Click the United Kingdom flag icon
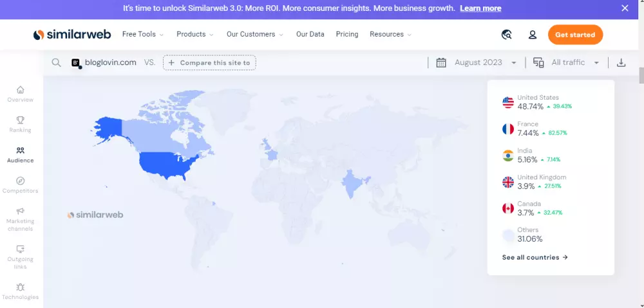 tap(508, 182)
